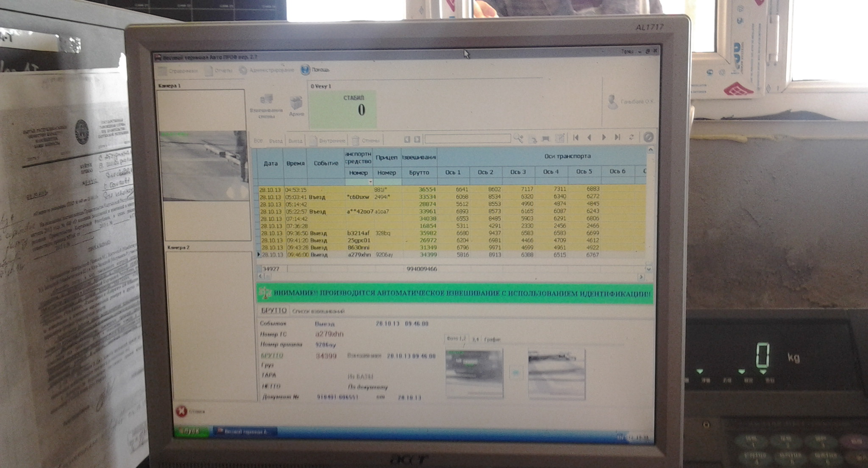
Task: Jump to last record in navigator
Action: coord(618,137)
